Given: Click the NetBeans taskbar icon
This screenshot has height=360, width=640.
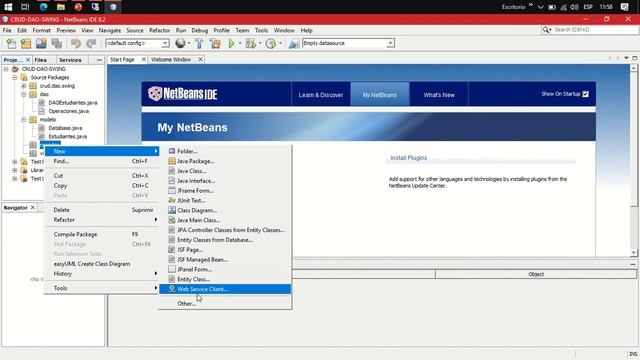Looking at the screenshot, I should 113,7.
